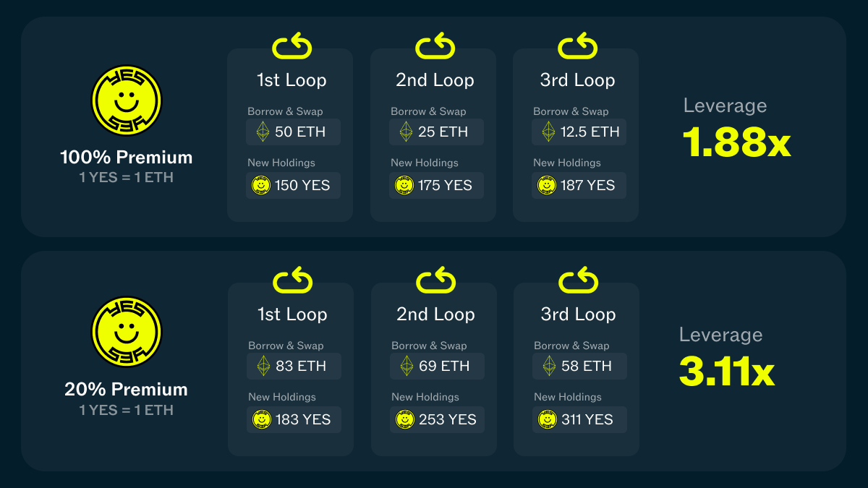Click the loop arrow icon above bottom 2nd Loop
Image resolution: width=868 pixels, height=488 pixels.
coord(435,281)
